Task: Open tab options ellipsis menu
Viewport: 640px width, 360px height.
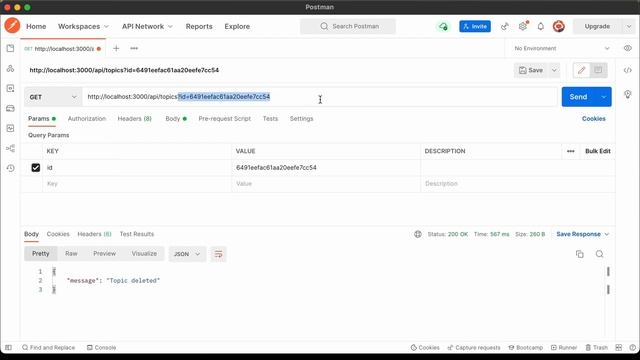Action: (134, 48)
